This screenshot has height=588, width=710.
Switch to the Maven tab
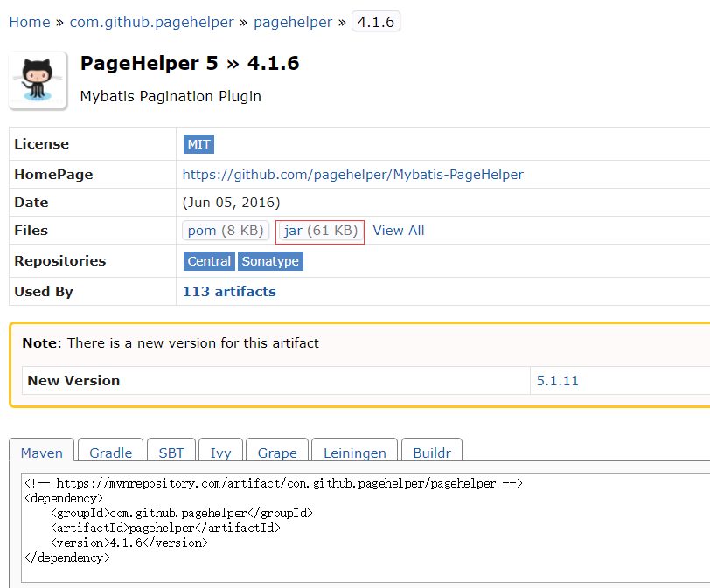pos(42,453)
